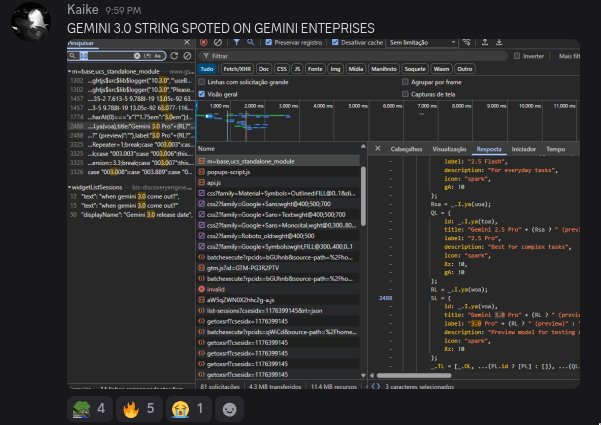Filter requests by Fonte type
The image size is (601, 425).
click(315, 69)
